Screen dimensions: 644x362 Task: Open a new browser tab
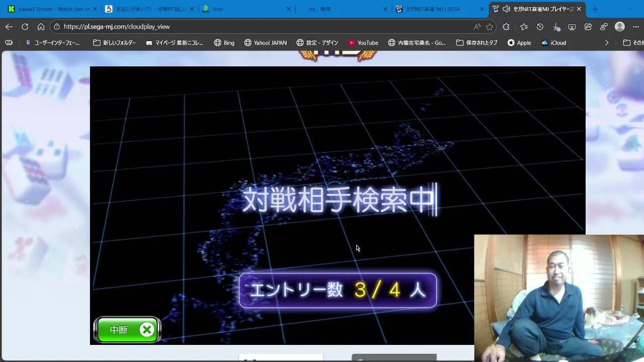(595, 9)
